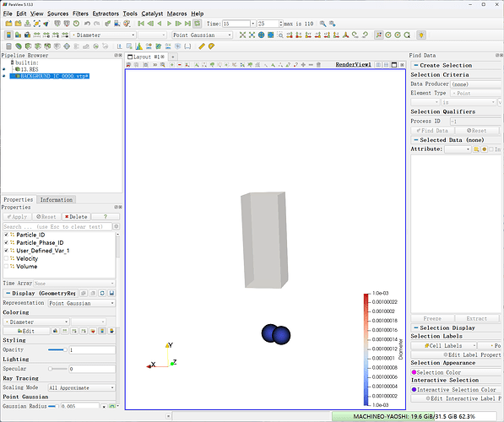Split RenderView1 horizontally icon

tap(379, 65)
